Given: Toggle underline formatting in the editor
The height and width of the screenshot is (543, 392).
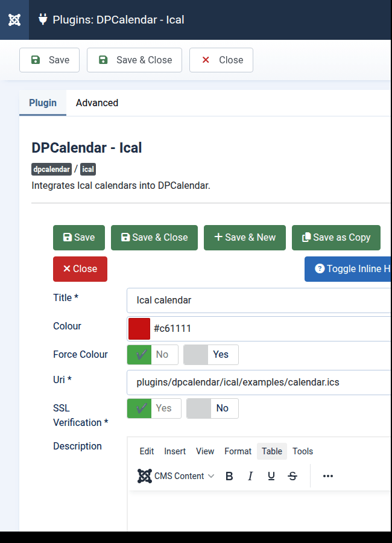Looking at the screenshot, I should coord(271,476).
